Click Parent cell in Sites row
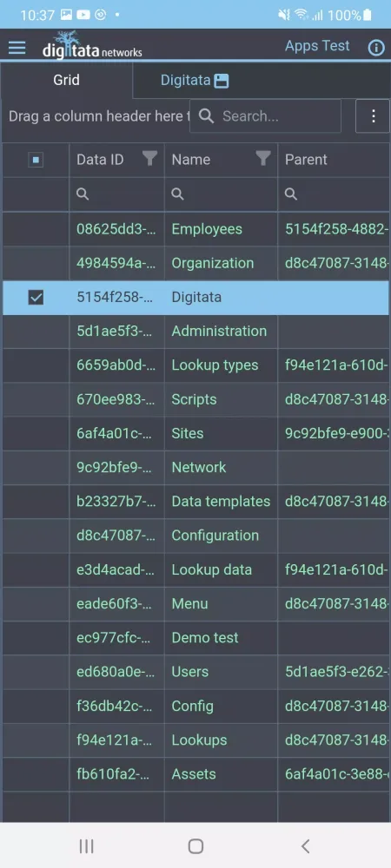Screen dimensions: 391x868 334,433
